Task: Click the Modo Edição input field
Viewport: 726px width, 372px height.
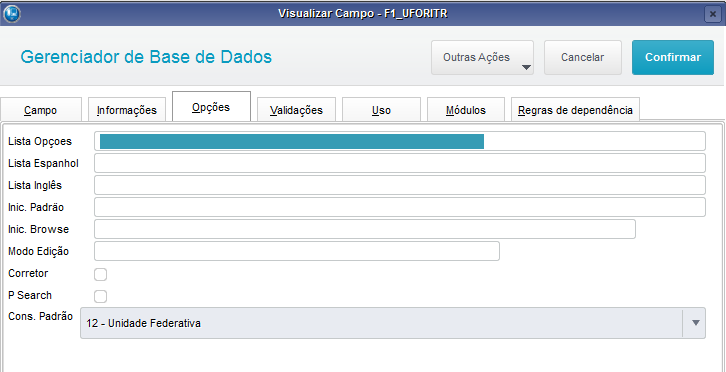Action: [x=297, y=251]
